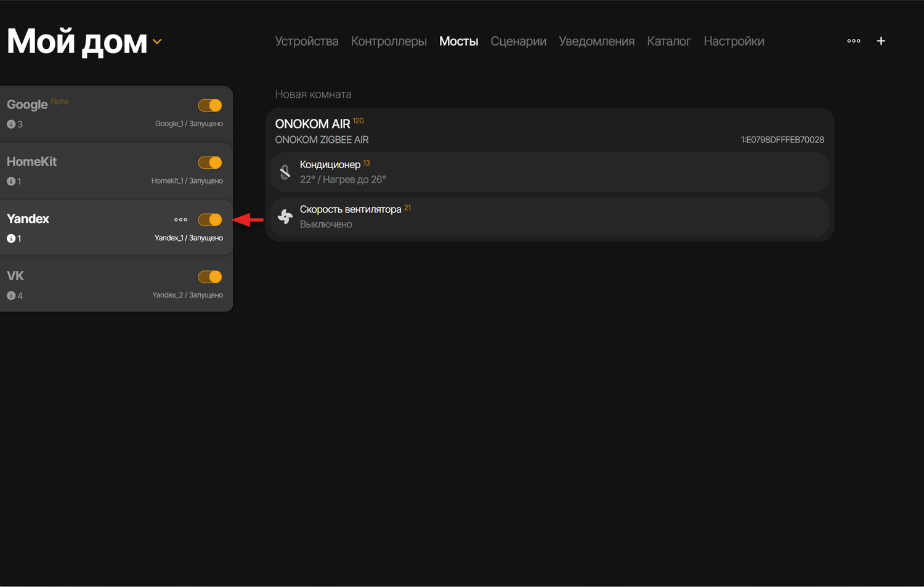Toggle the Yandex bridge off
Viewport: 924px width, 587px height.
tap(210, 220)
